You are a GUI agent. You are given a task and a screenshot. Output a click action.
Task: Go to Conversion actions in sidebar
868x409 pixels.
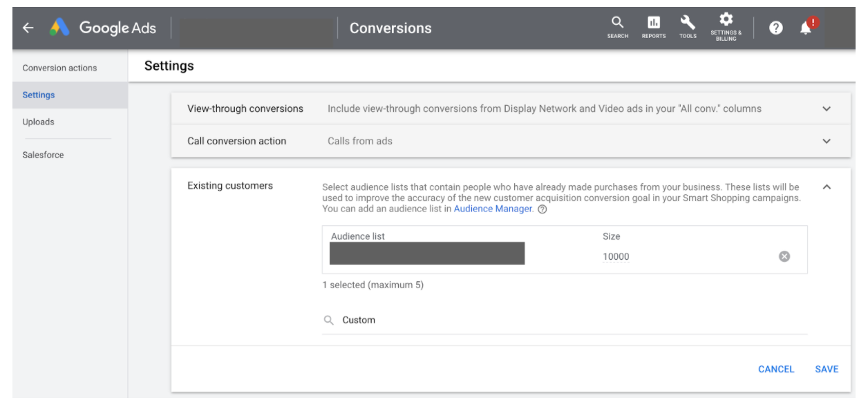coord(59,68)
